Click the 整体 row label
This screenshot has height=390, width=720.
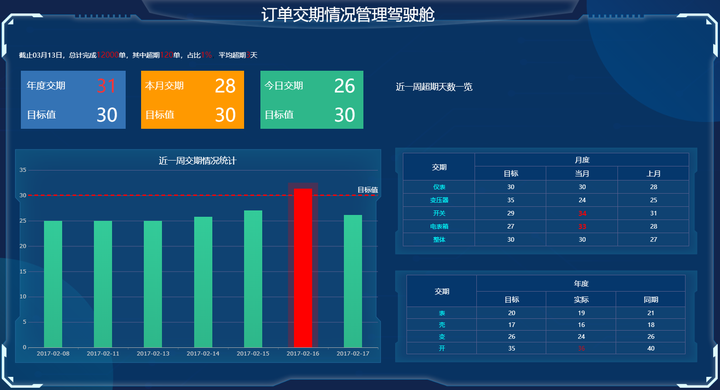[439, 239]
